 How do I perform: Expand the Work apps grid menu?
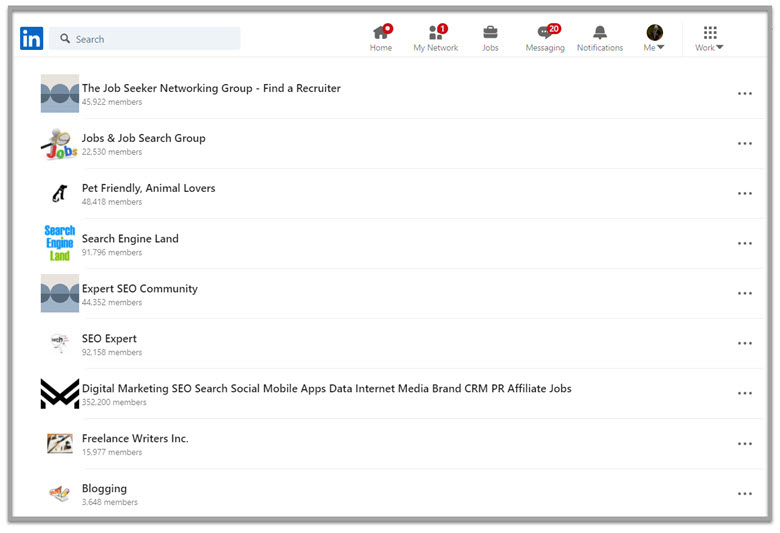click(x=709, y=38)
